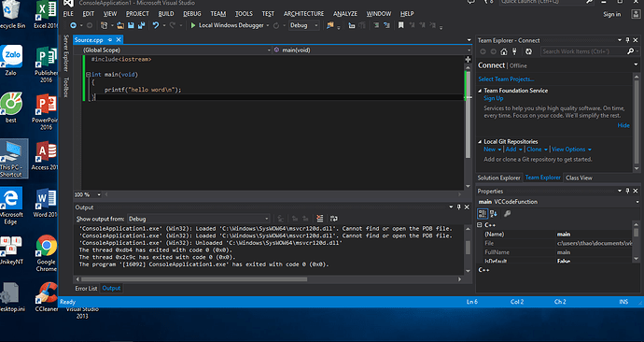The height and width of the screenshot is (342, 644).
Task: Switch to the Error List tab
Action: pos(86,289)
